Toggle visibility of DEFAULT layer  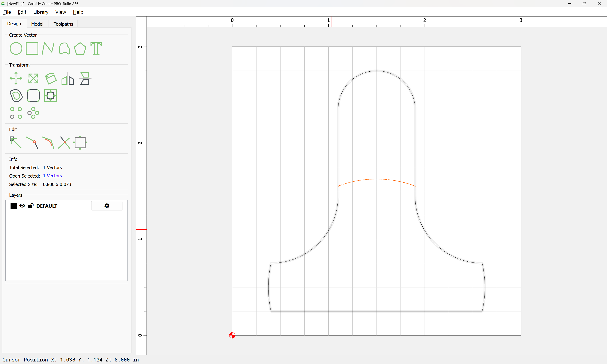click(22, 206)
